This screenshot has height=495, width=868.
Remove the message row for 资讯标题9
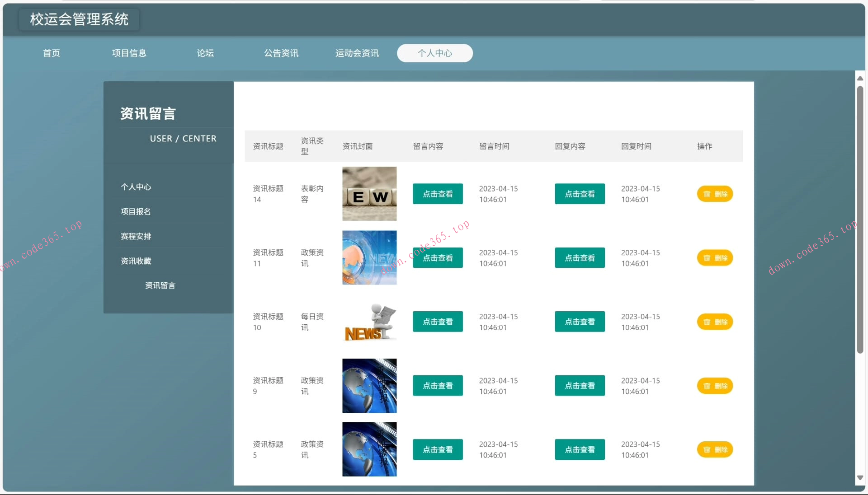[x=715, y=386]
